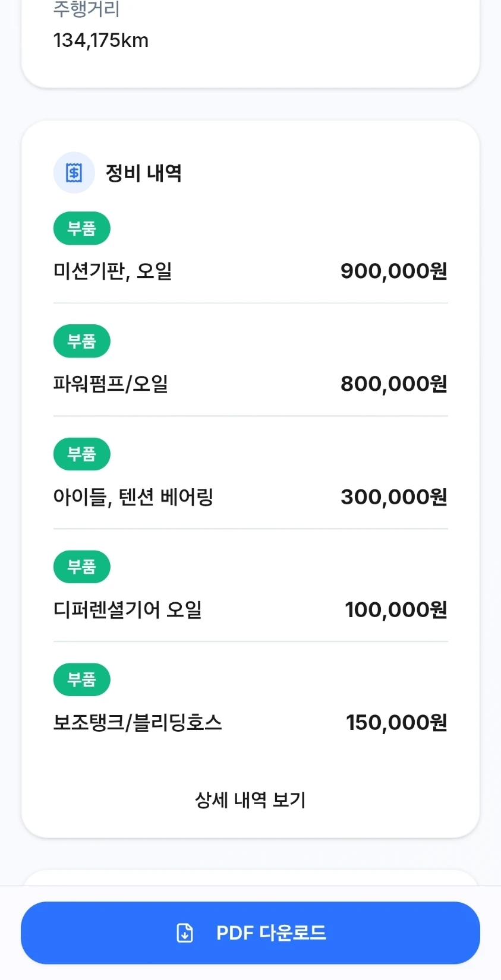Click the 134,175km mileage value

coord(101,40)
